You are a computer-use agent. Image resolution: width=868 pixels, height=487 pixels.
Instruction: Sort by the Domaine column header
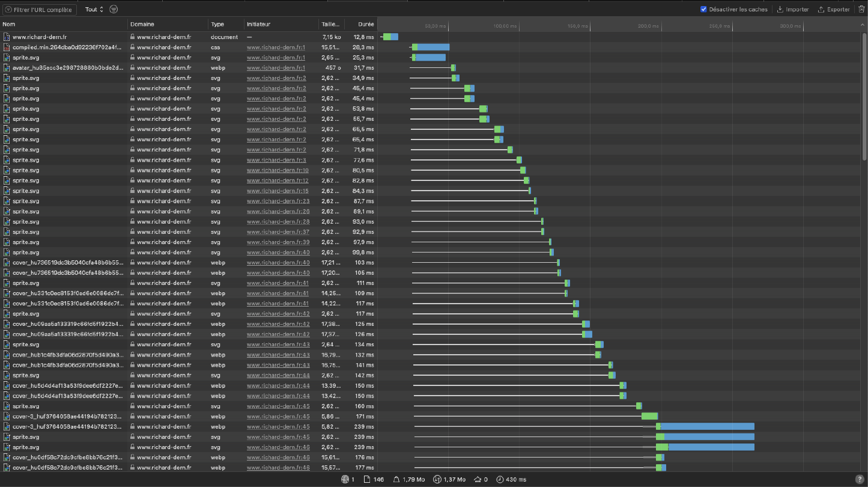click(x=142, y=25)
